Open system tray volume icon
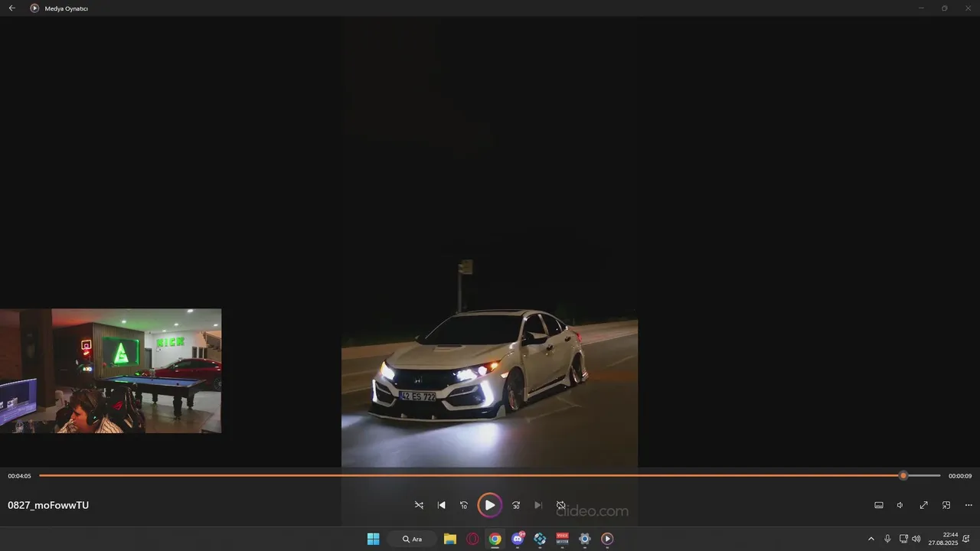Viewport: 980px width, 551px height. [x=916, y=539]
